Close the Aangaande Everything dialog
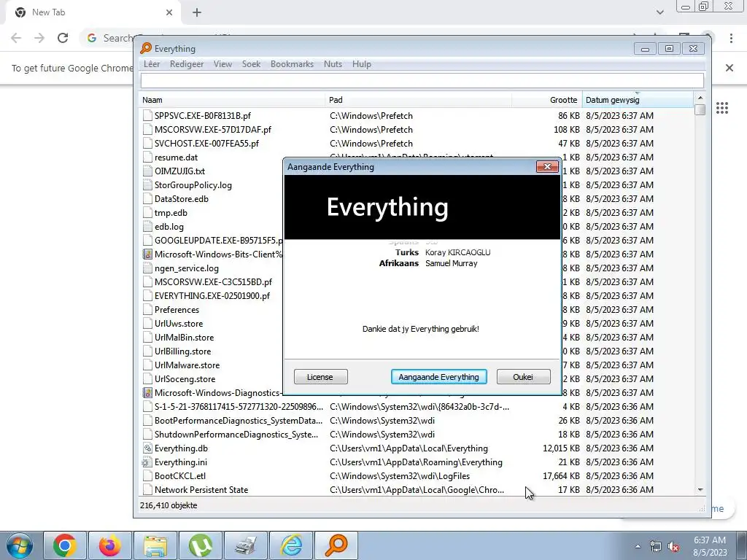 click(x=547, y=166)
